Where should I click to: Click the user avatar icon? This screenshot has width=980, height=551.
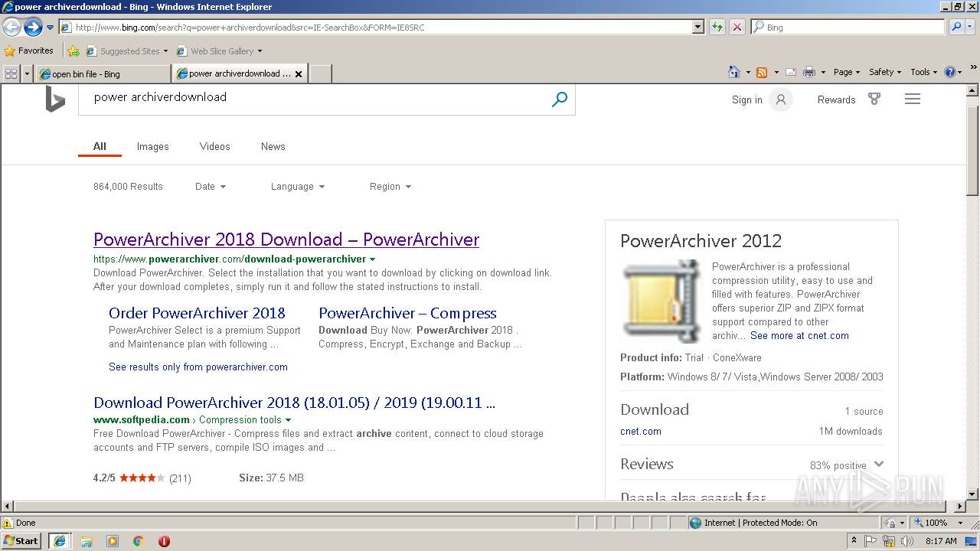781,99
